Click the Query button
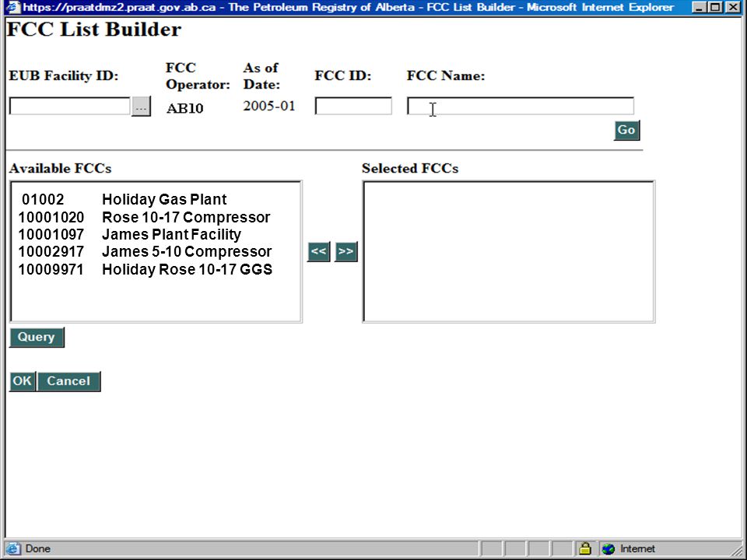Screen dimensions: 747x560 coord(37,337)
